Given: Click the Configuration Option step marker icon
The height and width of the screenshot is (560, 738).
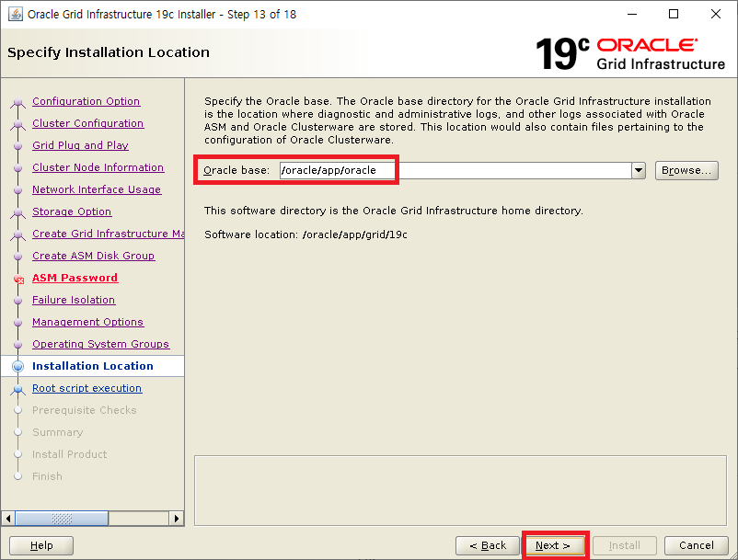Looking at the screenshot, I should 17,102.
